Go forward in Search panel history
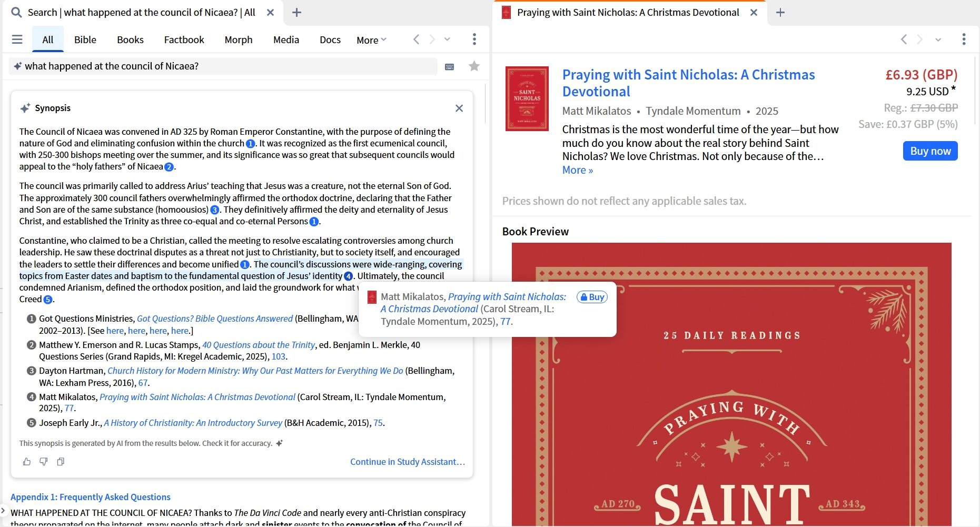 pyautogui.click(x=432, y=39)
